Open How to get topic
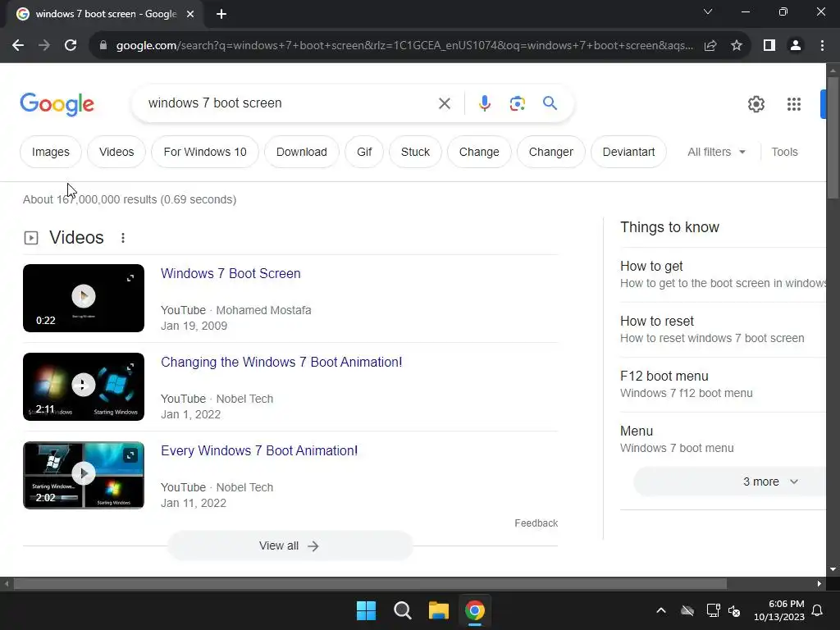Viewport: 840px width, 630px height. (723, 275)
